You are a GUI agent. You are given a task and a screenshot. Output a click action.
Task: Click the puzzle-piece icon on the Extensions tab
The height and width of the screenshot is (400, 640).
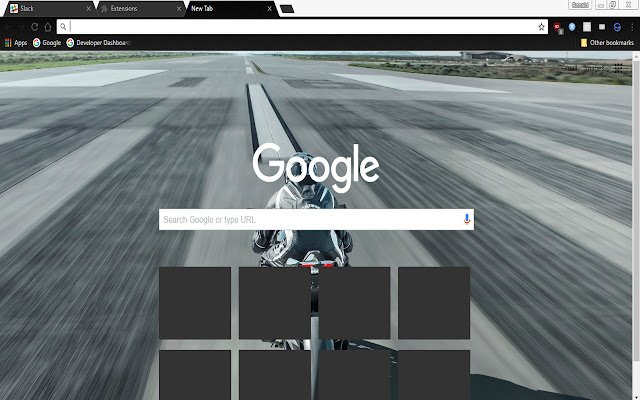point(104,9)
